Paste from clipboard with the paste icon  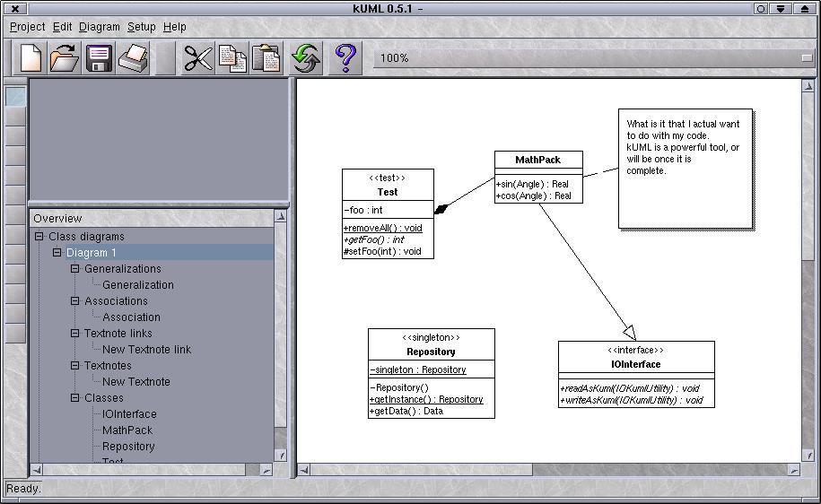click(x=266, y=58)
